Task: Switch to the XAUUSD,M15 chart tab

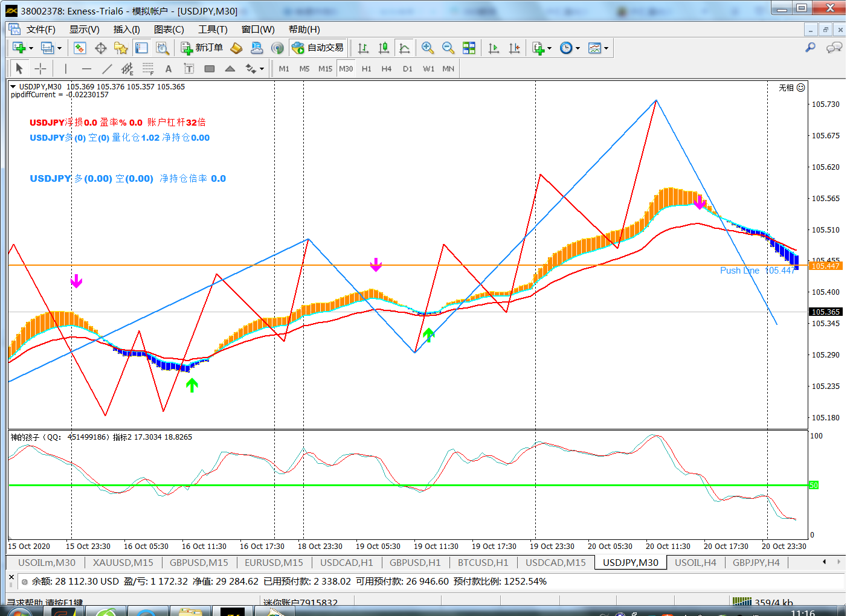Action: tap(123, 562)
